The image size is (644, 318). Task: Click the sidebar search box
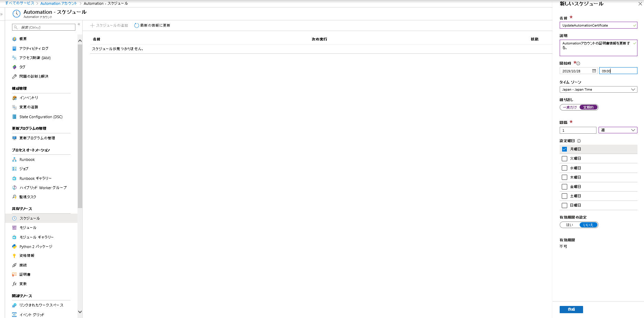tap(44, 27)
